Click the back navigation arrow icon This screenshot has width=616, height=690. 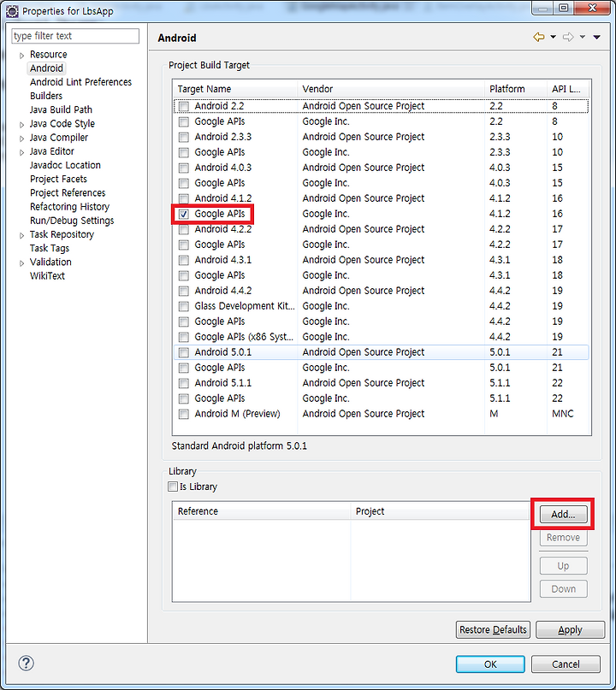[538, 37]
